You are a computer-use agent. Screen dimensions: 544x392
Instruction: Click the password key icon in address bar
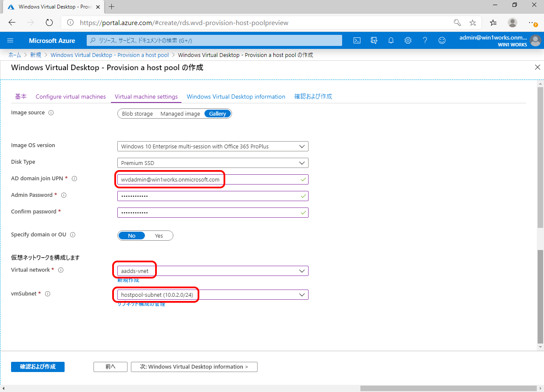(x=457, y=23)
